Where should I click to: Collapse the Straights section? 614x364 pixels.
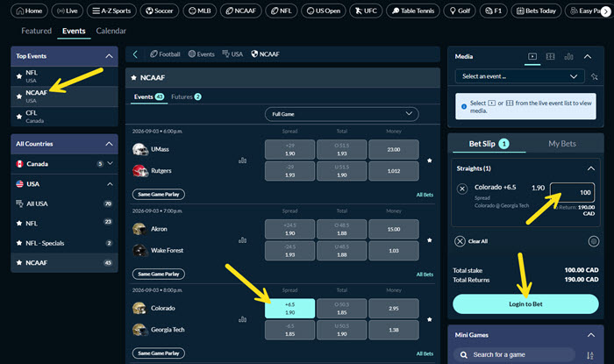(591, 168)
